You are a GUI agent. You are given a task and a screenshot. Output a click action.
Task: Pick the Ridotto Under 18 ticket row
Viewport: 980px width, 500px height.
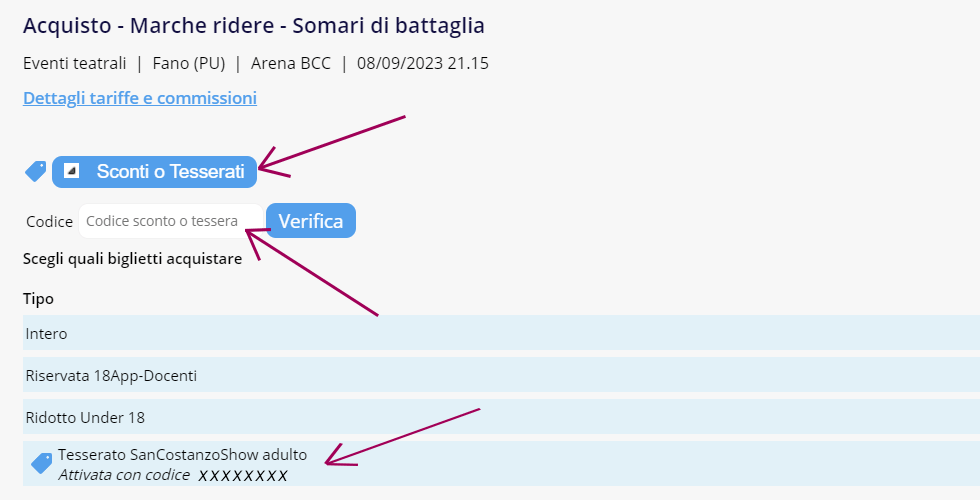(x=501, y=417)
